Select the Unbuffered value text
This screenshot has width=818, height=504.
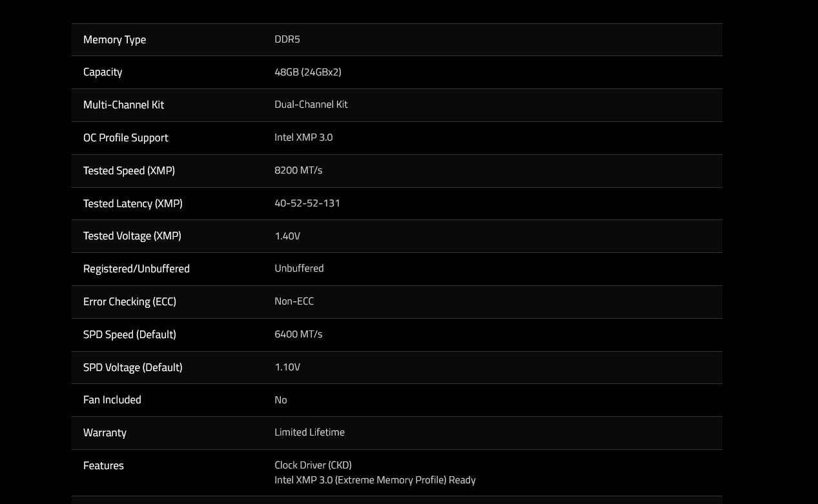299,268
